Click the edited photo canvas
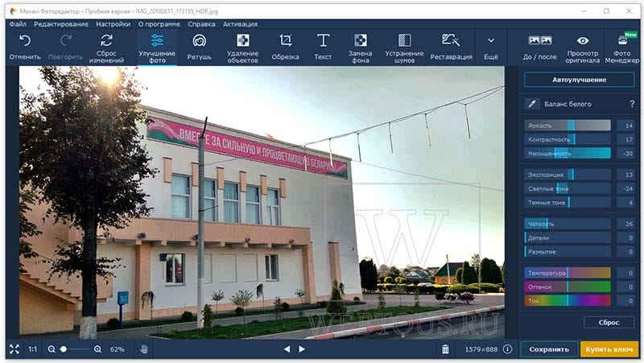 [262, 202]
